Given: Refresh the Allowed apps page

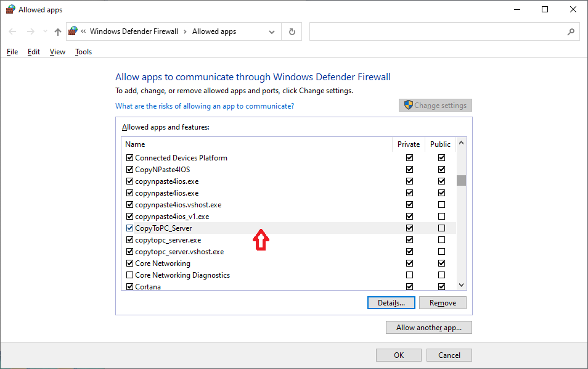Looking at the screenshot, I should (x=292, y=32).
